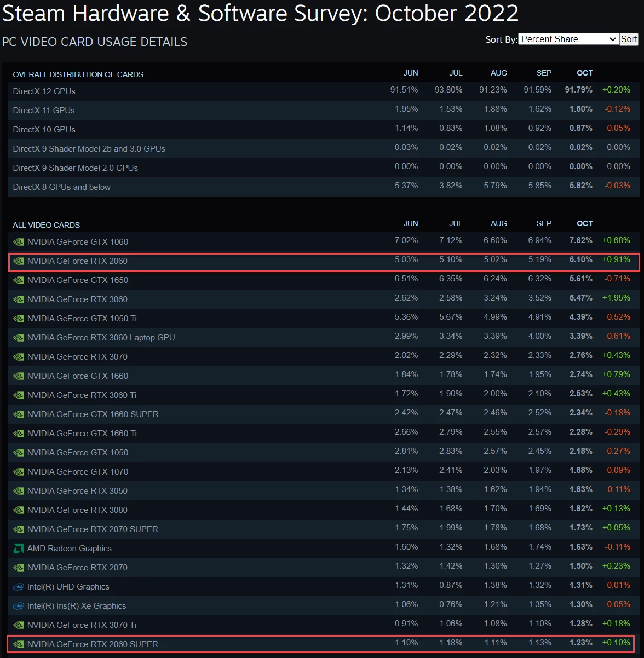Click the '+1.95%' change for RTX 3060
644x658 pixels.
point(616,298)
